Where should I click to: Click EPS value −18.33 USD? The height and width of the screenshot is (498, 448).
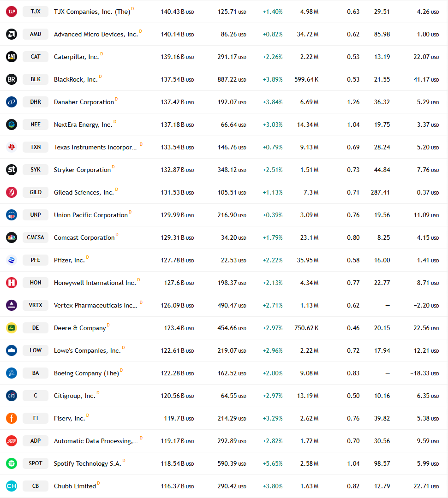click(x=424, y=373)
